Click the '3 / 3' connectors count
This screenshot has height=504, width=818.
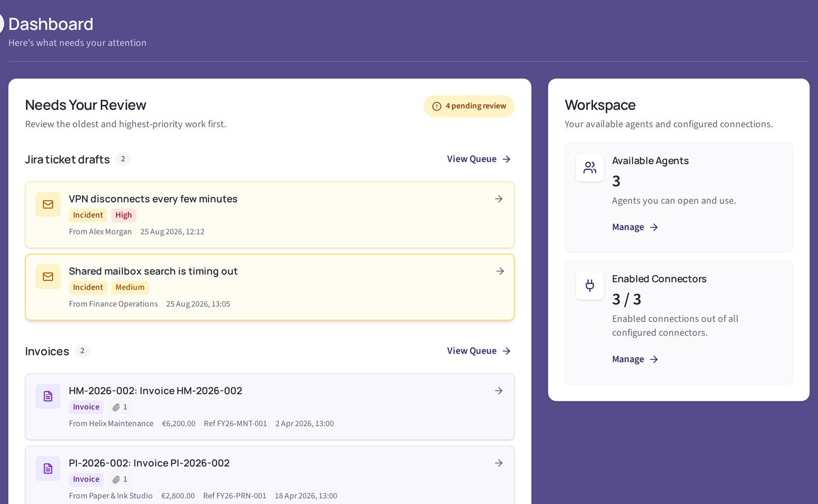[626, 299]
